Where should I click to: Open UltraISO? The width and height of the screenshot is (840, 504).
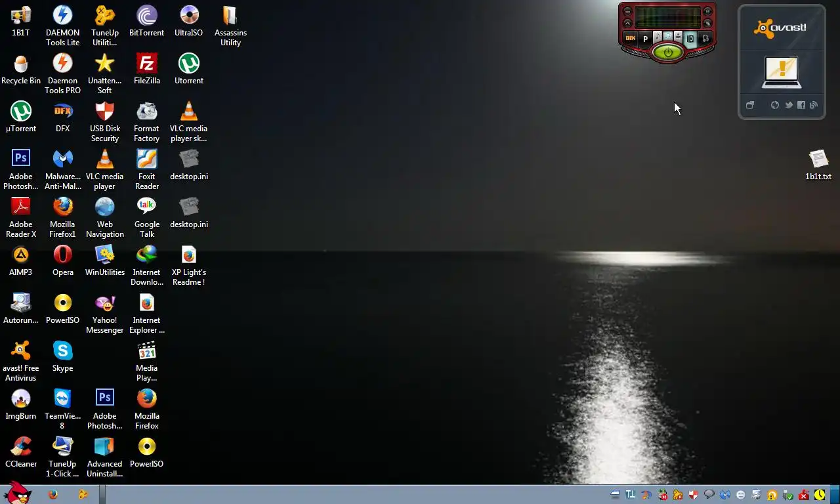189,20
